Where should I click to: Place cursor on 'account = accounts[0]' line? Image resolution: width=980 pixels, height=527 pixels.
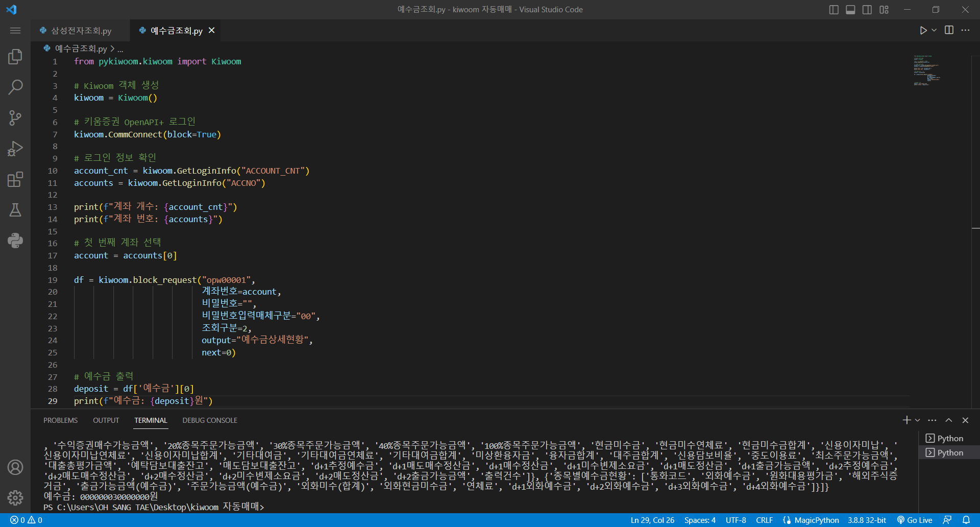[125, 255]
